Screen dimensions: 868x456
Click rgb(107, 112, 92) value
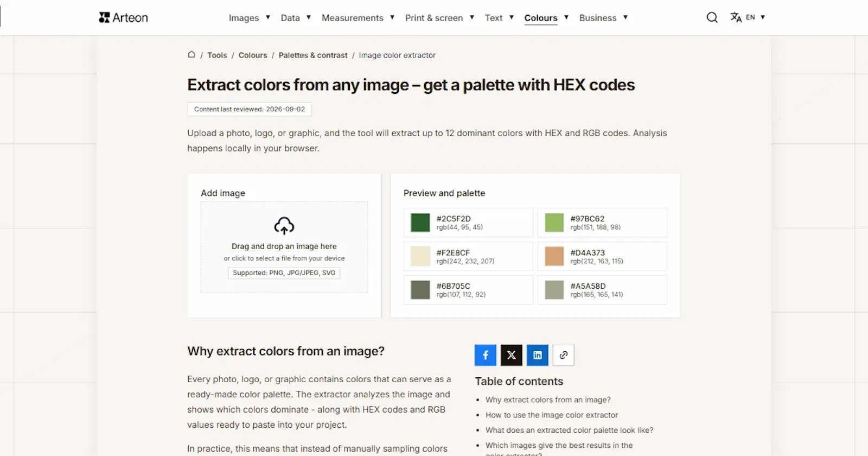pyautogui.click(x=461, y=295)
